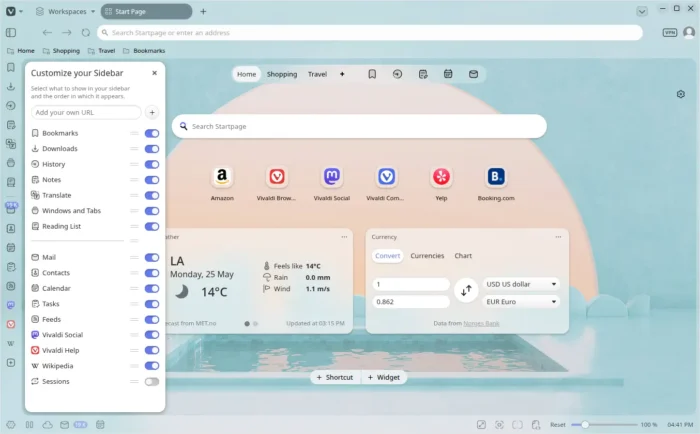The image size is (700, 434).
Task: Click the add Widget button
Action: (384, 377)
